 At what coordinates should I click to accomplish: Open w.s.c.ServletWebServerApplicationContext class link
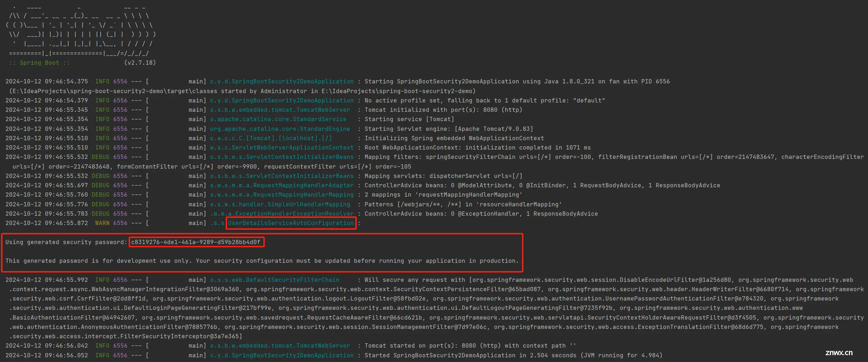point(282,148)
